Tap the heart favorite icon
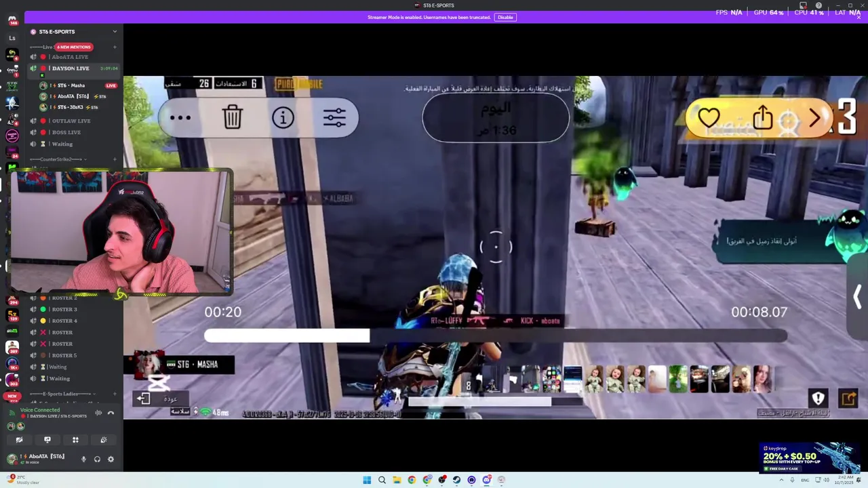 (709, 118)
